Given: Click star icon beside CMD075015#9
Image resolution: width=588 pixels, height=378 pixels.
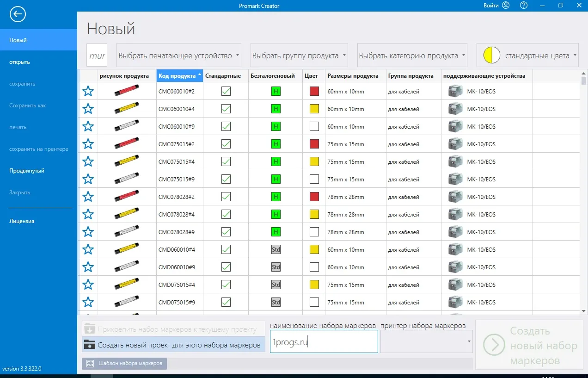Looking at the screenshot, I should click(88, 302).
